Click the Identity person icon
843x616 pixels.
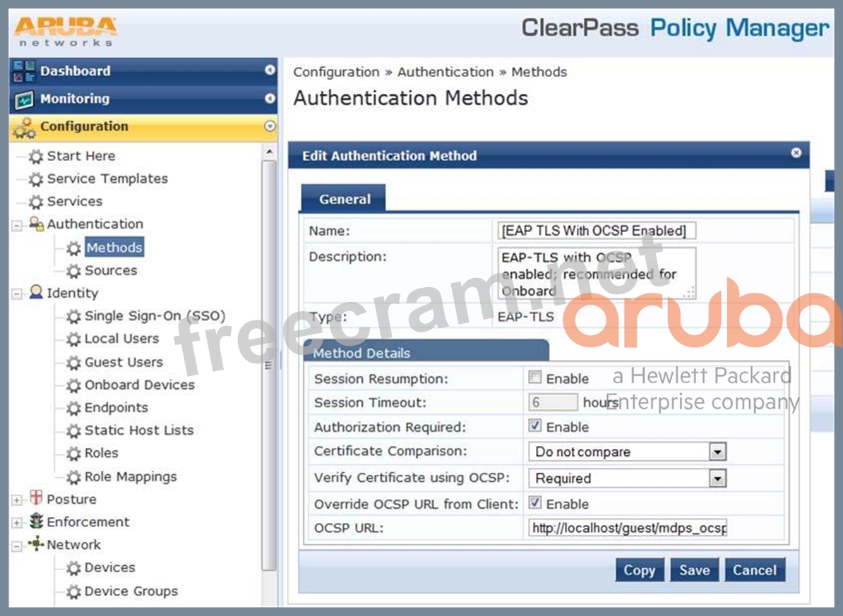(x=36, y=292)
